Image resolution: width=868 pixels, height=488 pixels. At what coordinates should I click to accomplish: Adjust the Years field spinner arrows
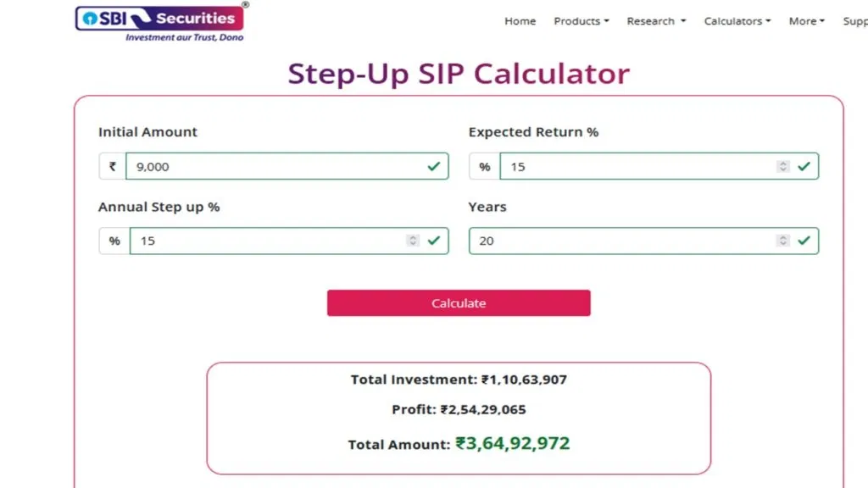click(783, 241)
